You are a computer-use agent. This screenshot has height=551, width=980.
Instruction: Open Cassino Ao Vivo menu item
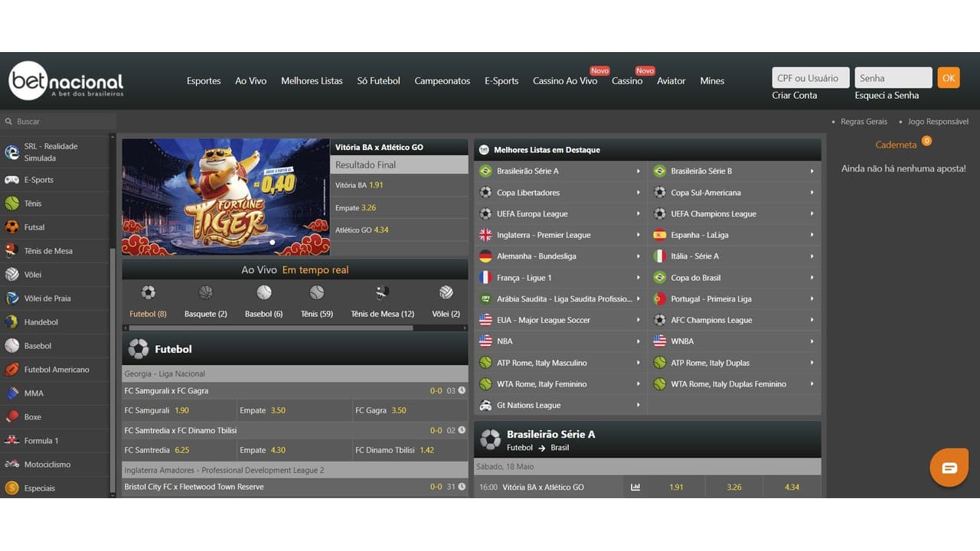[x=565, y=81]
